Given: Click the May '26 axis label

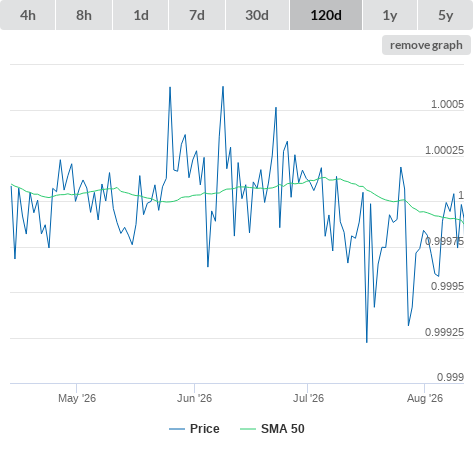Looking at the screenshot, I should click(x=77, y=398).
